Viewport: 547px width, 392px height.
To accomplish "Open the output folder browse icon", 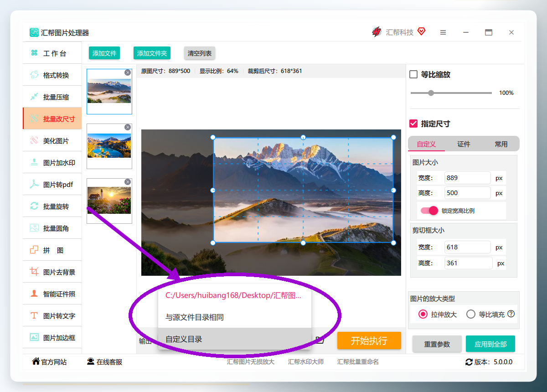I will (320, 340).
